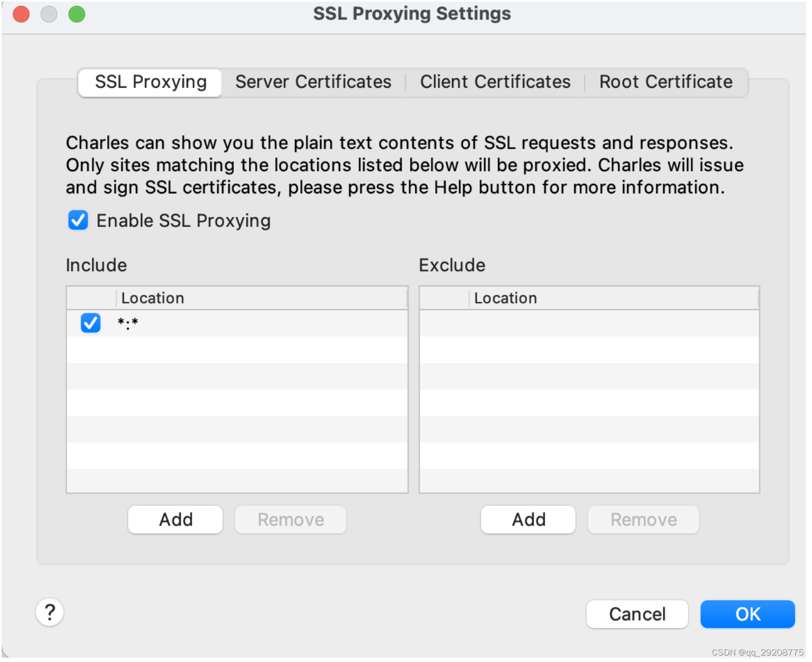This screenshot has width=812, height=662.
Task: Click Add under the Include list
Action: (175, 520)
